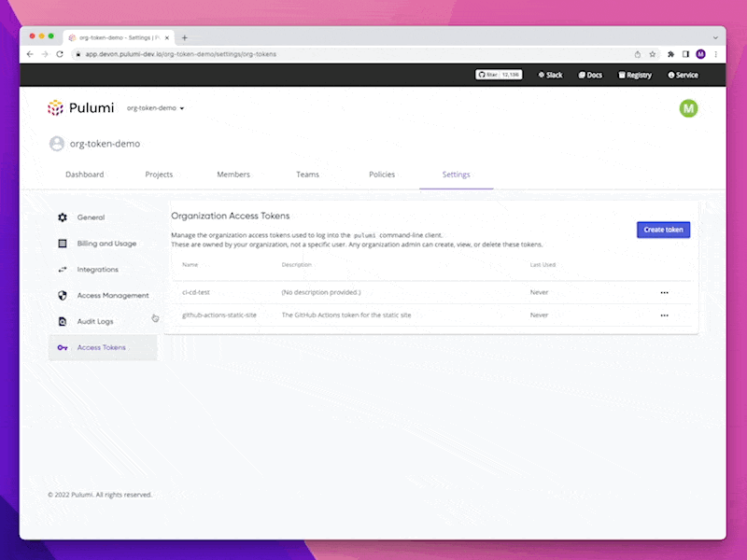
Task: Switch to the Teams tab
Action: (x=308, y=175)
